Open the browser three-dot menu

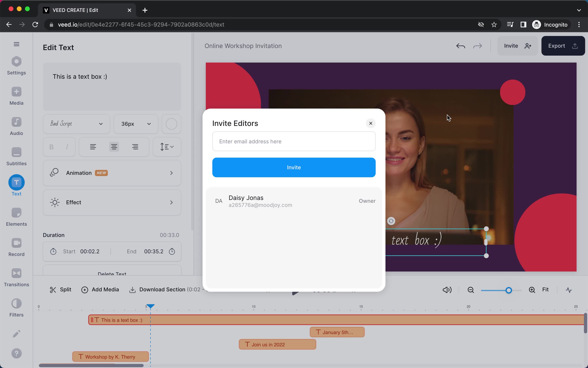coord(579,25)
